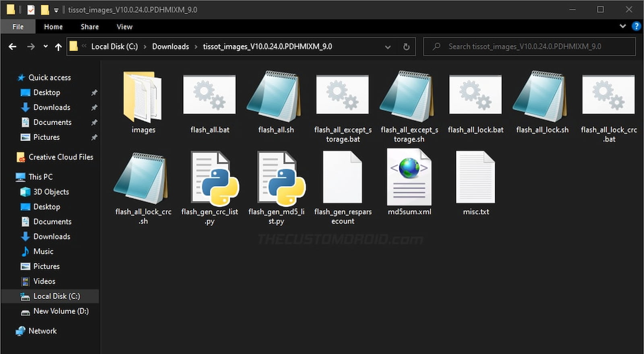Select the flash_all.bat file icon
644x354 pixels.
pyautogui.click(x=209, y=95)
